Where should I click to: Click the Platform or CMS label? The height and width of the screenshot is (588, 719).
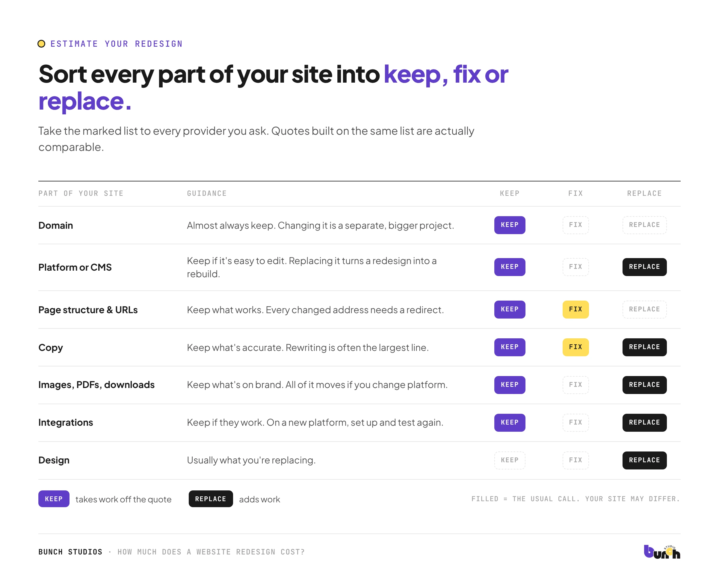click(x=75, y=267)
